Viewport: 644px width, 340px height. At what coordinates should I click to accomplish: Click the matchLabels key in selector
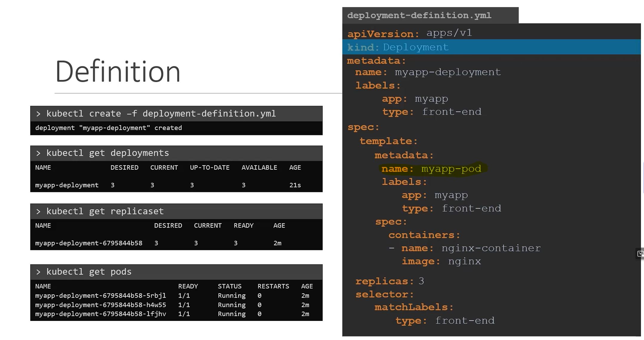[414, 307]
